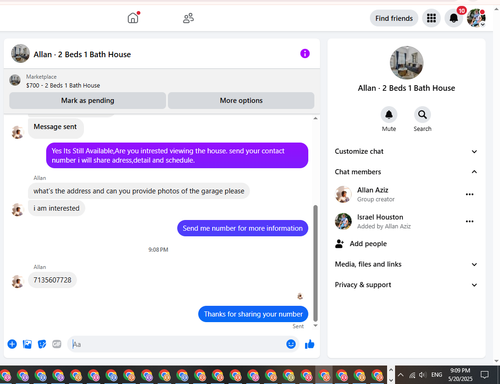This screenshot has width=500, height=384.
Task: Click the purple conversation info icon
Action: point(305,53)
